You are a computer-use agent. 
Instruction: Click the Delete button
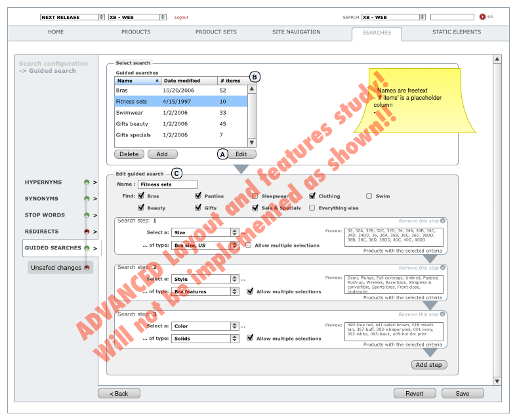tap(129, 154)
